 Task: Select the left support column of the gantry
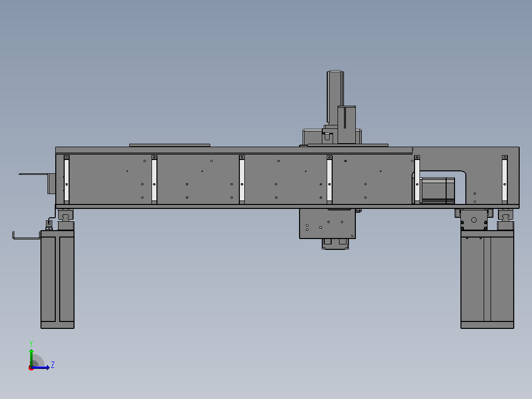(57, 279)
